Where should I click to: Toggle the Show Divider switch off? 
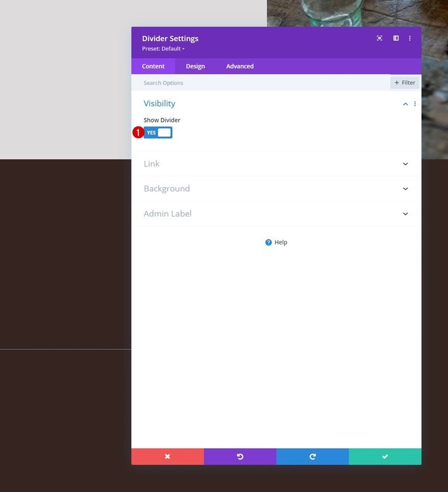[158, 132]
